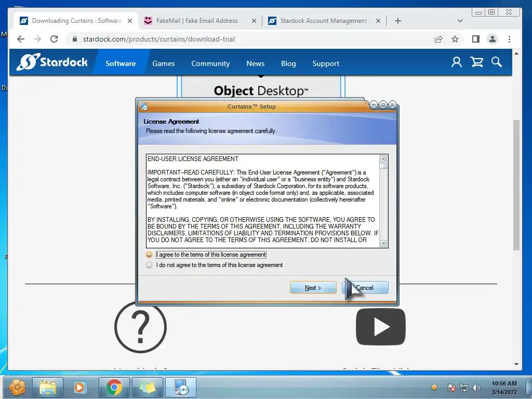Image resolution: width=532 pixels, height=399 pixels.
Task: Click the license text scroll down arrow
Action: 383,243
